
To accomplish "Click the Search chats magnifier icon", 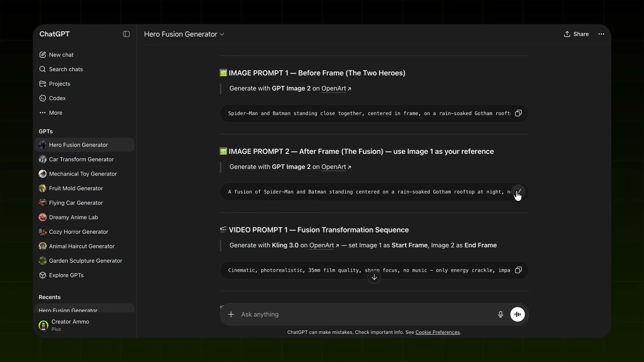I will point(43,69).
